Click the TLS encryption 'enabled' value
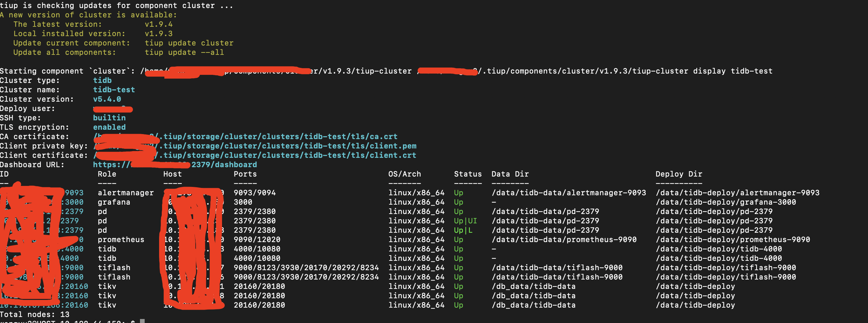 (109, 127)
